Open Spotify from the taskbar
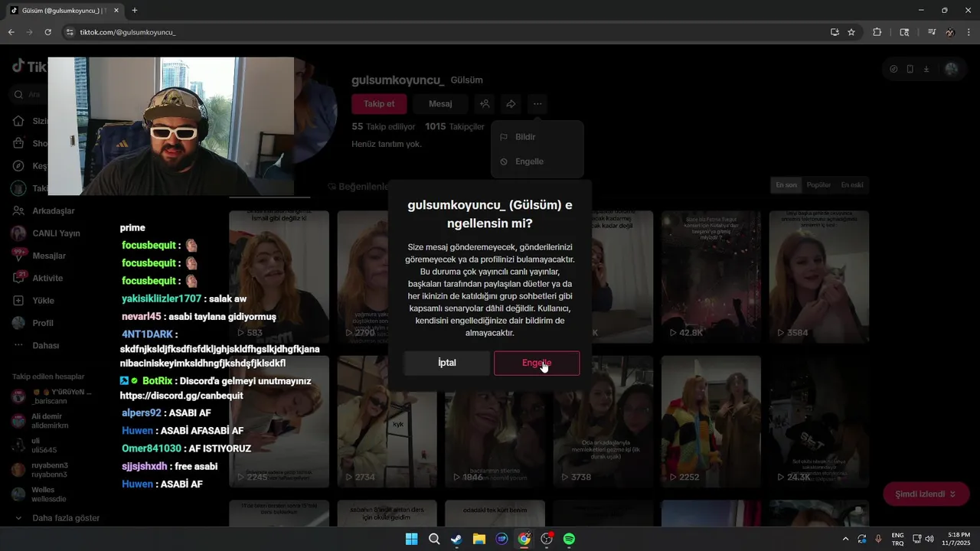The height and width of the screenshot is (551, 980). (569, 539)
